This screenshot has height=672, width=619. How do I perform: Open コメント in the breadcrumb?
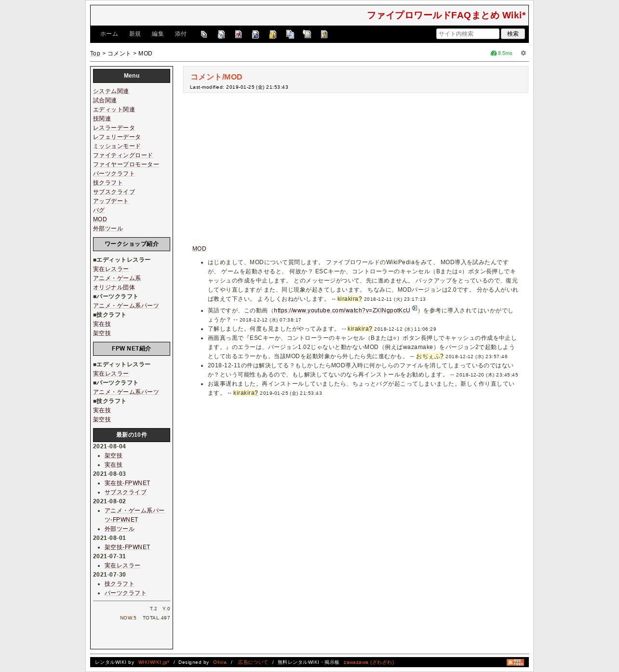coord(119,54)
